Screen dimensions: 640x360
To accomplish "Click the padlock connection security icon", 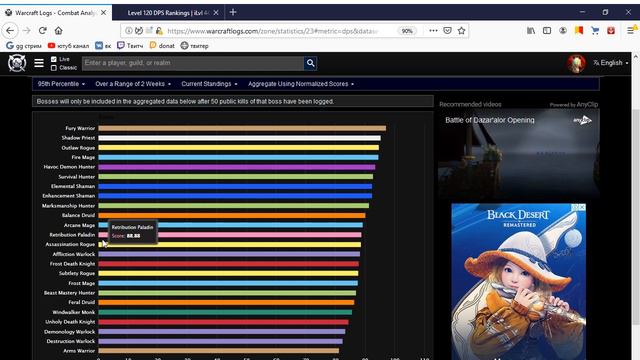I will (159, 31).
